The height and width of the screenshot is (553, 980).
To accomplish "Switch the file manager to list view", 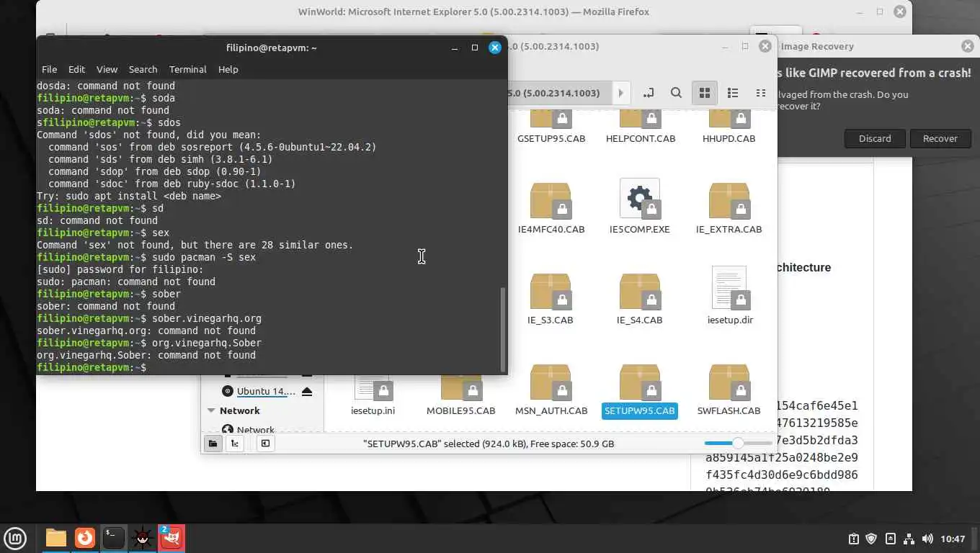I will pyautogui.click(x=733, y=93).
